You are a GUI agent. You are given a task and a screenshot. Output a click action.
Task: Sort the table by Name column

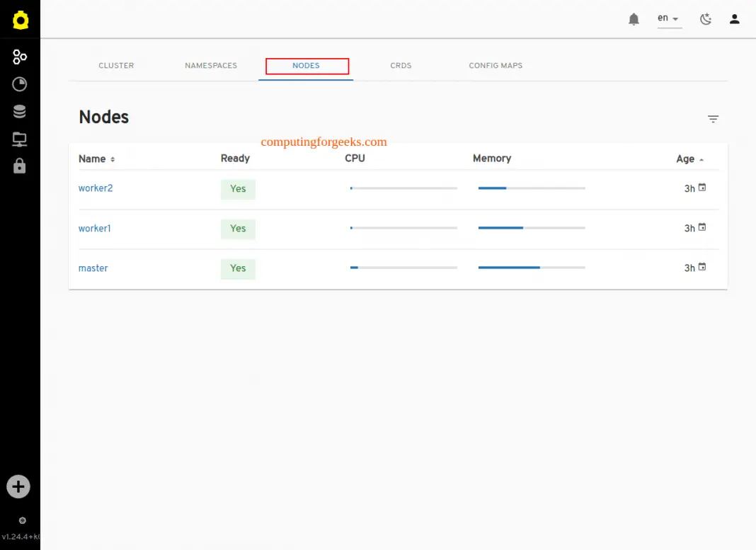[x=96, y=159]
